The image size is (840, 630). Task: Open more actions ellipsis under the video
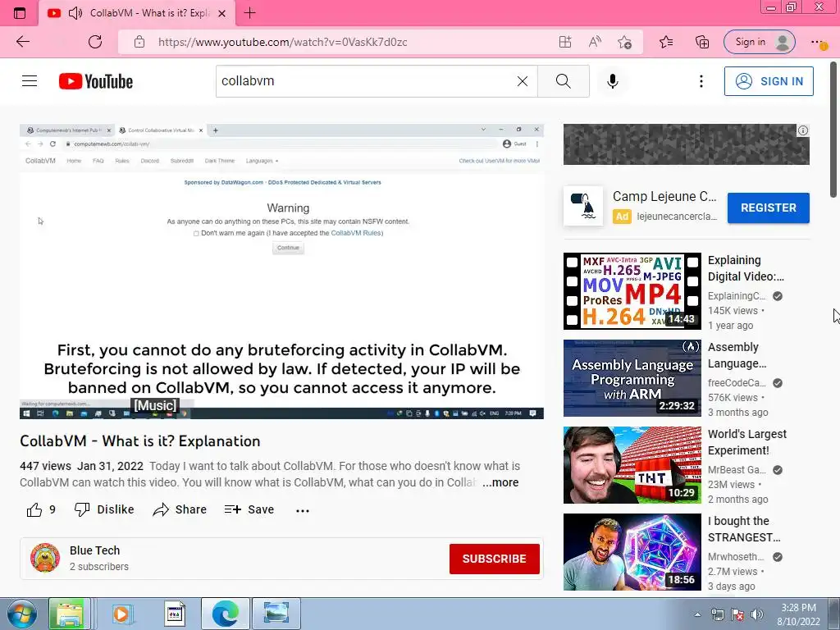pyautogui.click(x=303, y=510)
